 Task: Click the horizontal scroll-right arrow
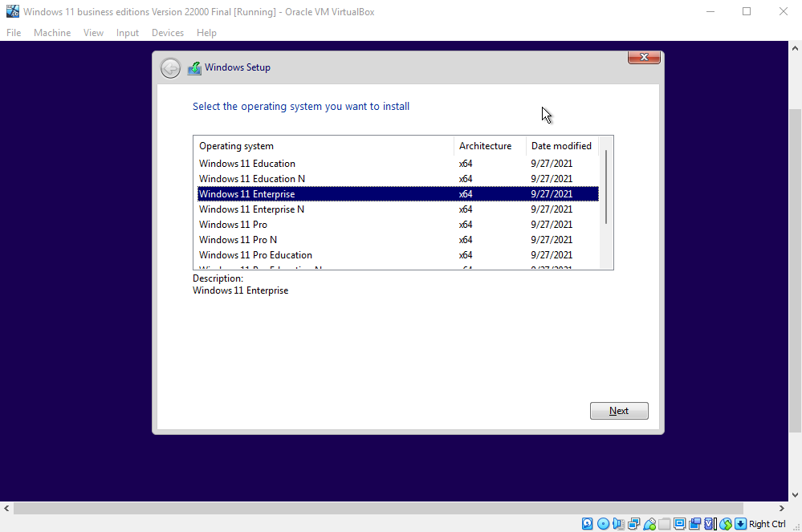click(782, 509)
